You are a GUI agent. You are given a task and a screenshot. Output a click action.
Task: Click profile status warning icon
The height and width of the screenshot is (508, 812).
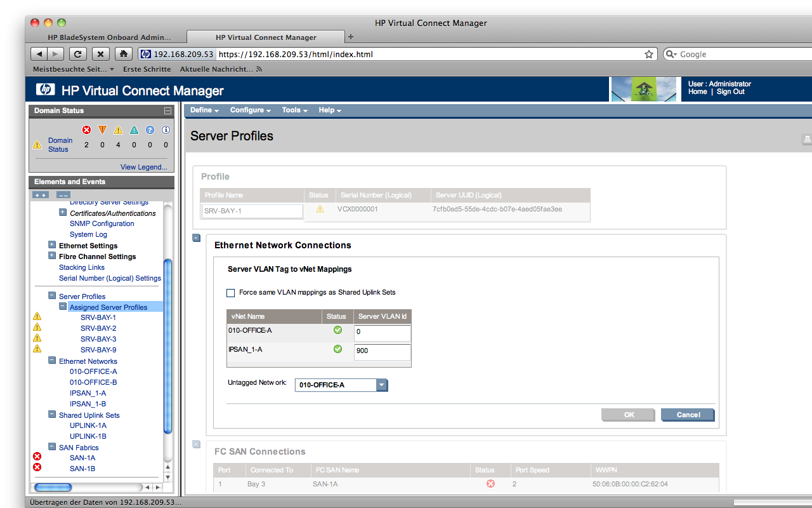pos(320,209)
